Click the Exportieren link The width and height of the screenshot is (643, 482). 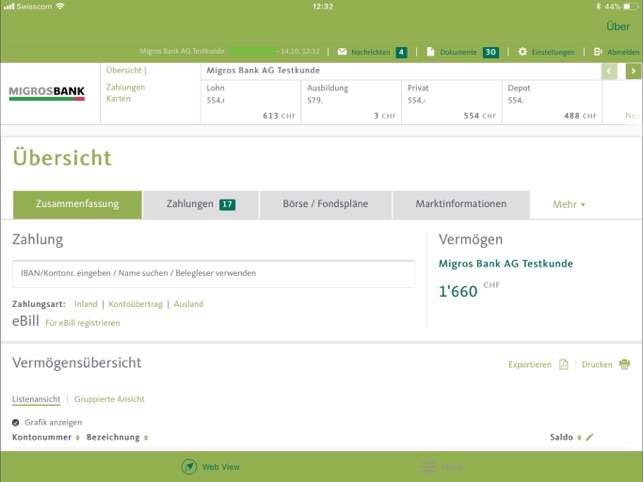[x=530, y=365]
